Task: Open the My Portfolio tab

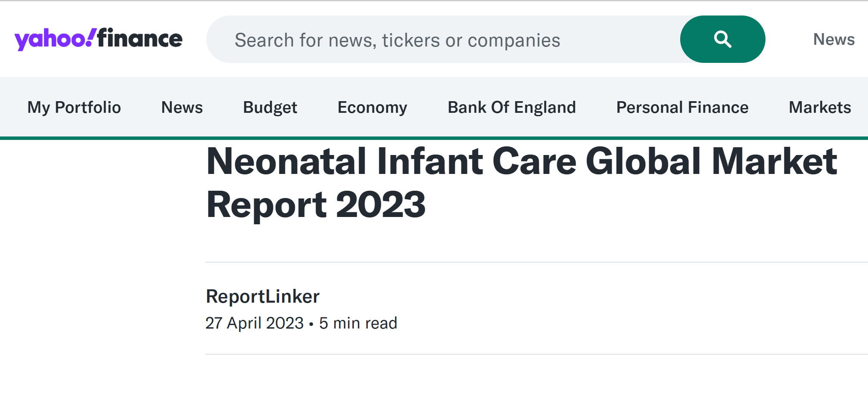Action: 74,107
